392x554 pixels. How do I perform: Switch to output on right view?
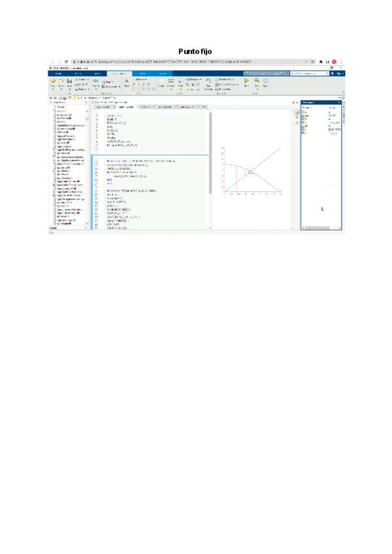pos(297,112)
